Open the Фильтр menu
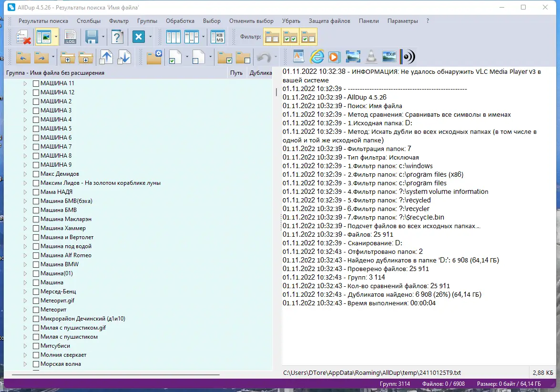 coord(119,20)
